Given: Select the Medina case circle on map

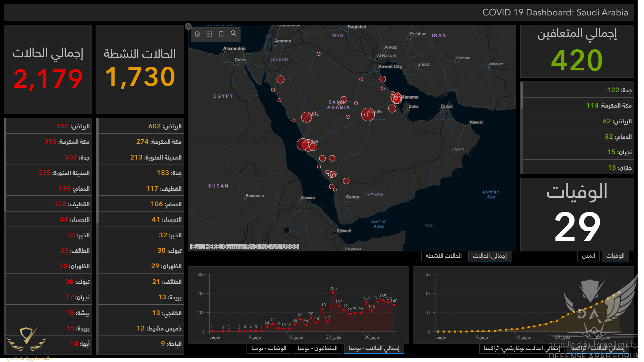Looking at the screenshot, I should [306, 117].
